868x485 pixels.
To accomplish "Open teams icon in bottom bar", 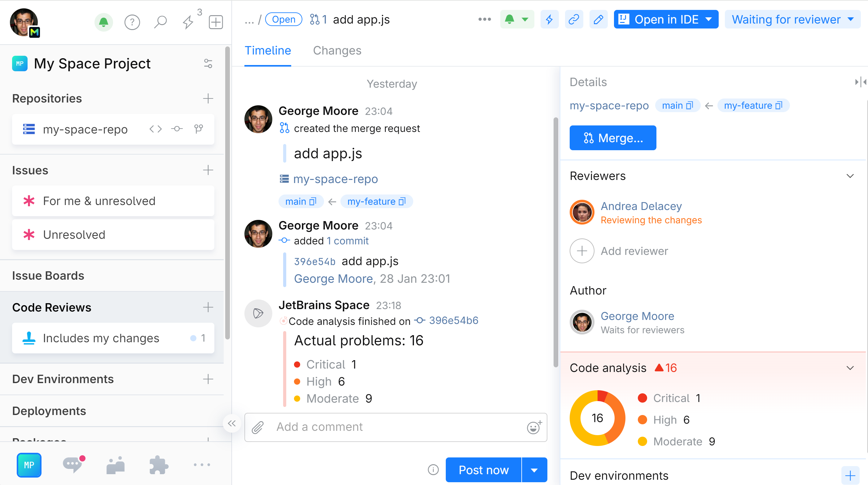I will click(116, 465).
